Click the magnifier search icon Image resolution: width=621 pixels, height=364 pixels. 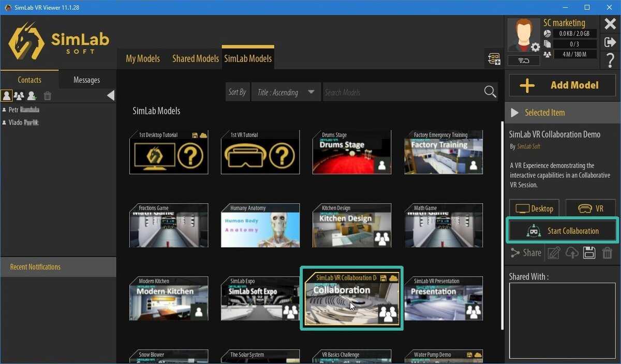[490, 92]
